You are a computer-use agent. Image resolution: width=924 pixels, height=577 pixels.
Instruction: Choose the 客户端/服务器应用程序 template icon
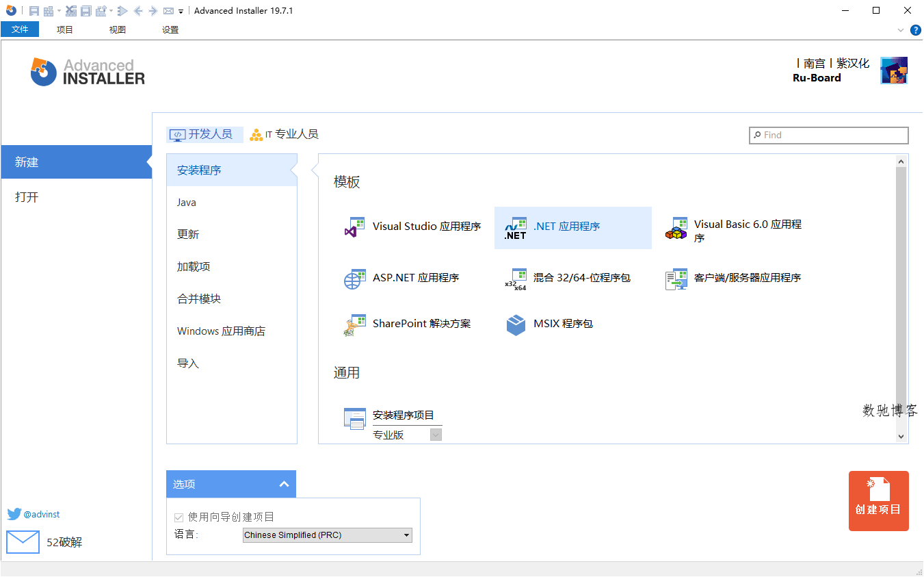point(676,279)
